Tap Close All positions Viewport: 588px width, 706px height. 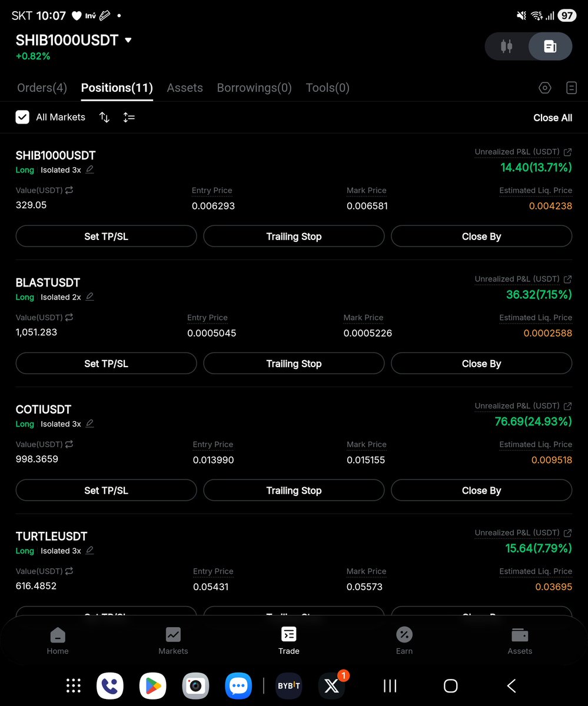(x=553, y=118)
